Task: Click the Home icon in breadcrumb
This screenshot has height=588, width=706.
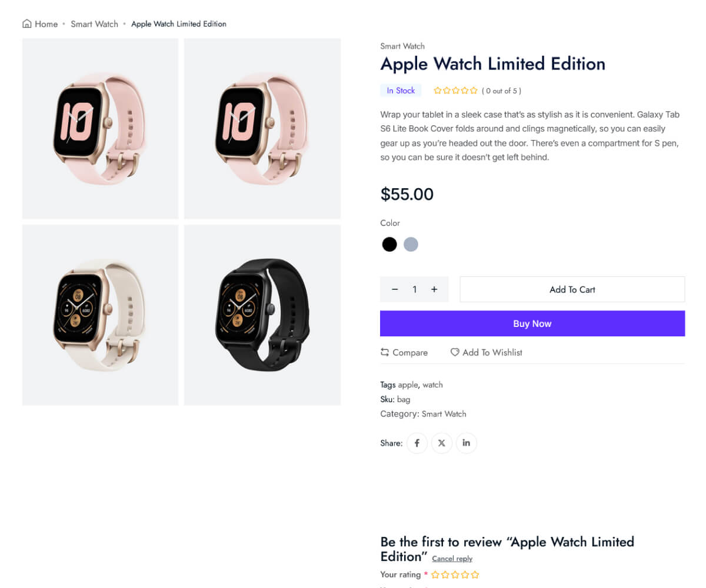Action: click(x=27, y=24)
